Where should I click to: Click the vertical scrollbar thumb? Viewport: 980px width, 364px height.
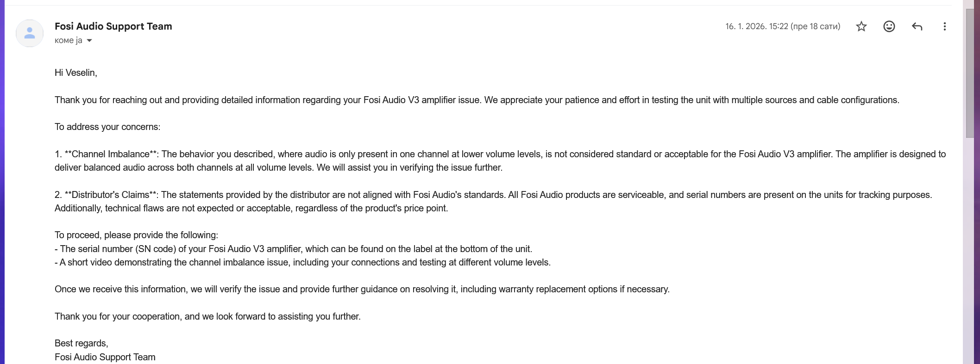pyautogui.click(x=970, y=74)
